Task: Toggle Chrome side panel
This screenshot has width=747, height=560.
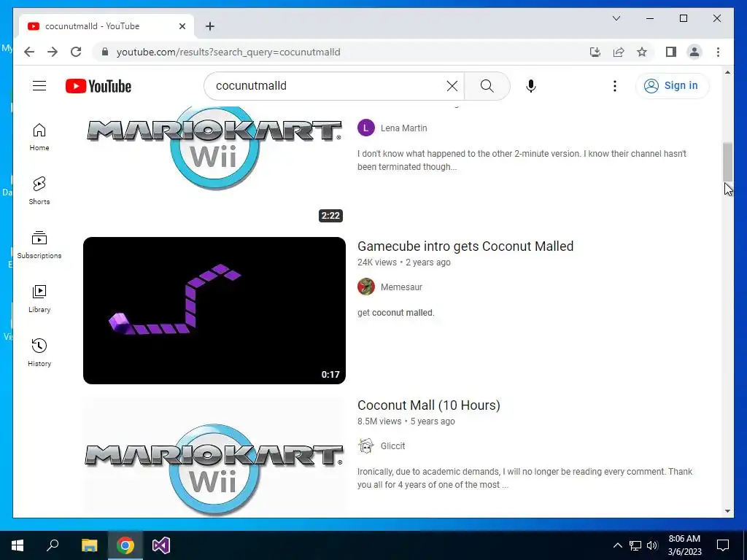Action: point(671,52)
